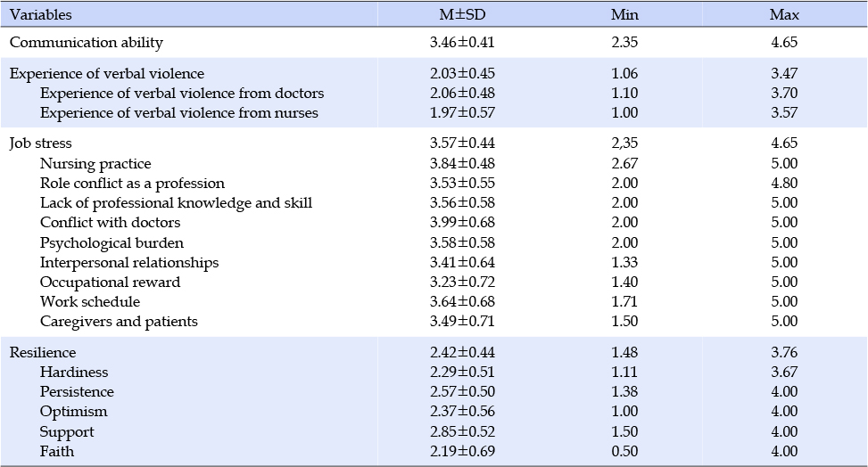This screenshot has width=868, height=467.
Task: Click Occupational reward minimum value 1.40
Action: tap(624, 283)
